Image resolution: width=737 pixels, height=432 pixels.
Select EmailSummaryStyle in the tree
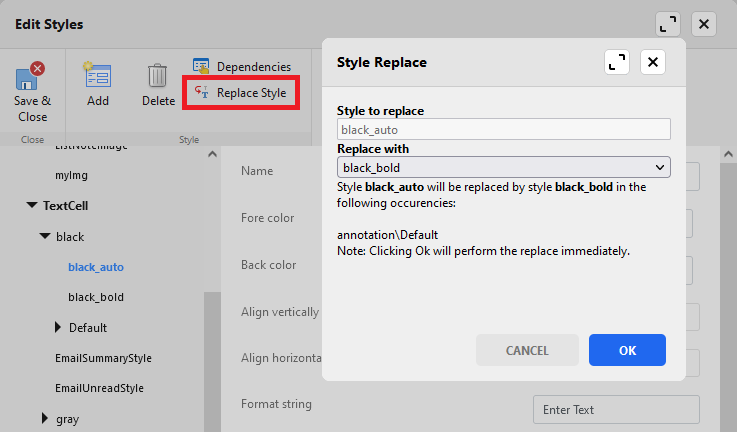[103, 358]
